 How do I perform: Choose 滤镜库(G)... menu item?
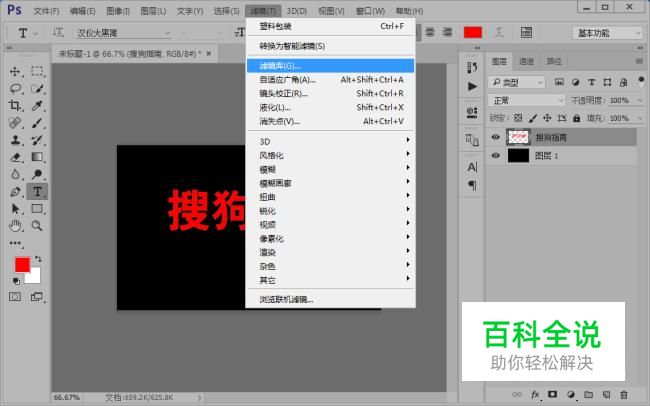click(x=330, y=66)
